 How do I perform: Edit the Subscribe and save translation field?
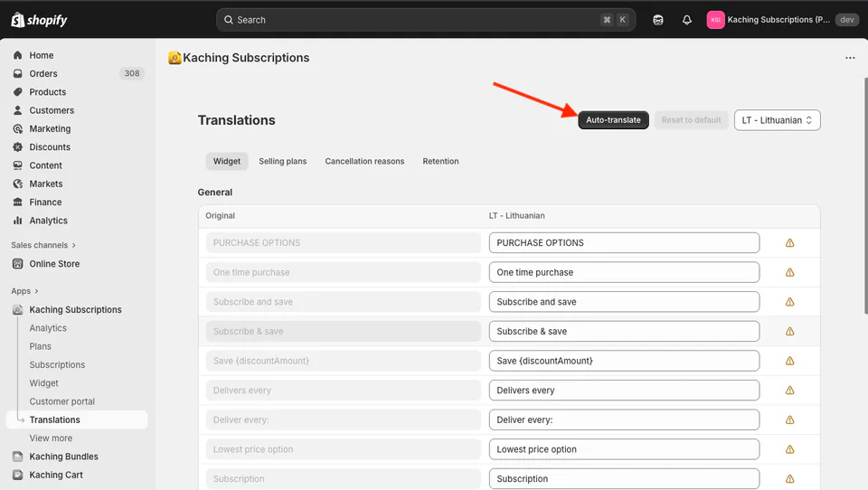click(624, 302)
